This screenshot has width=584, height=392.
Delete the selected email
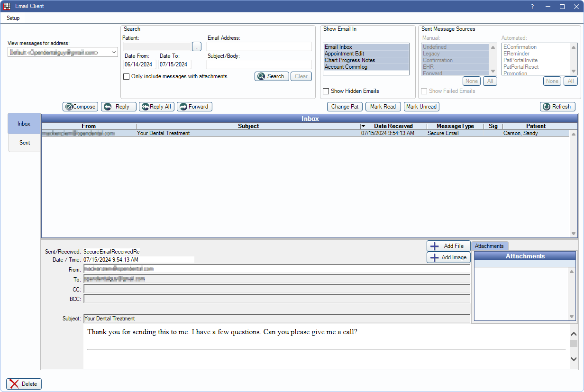24,384
